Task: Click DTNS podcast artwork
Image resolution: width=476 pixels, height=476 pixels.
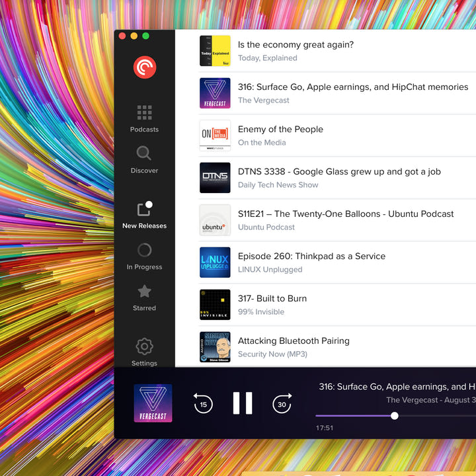Action: pyautogui.click(x=215, y=178)
